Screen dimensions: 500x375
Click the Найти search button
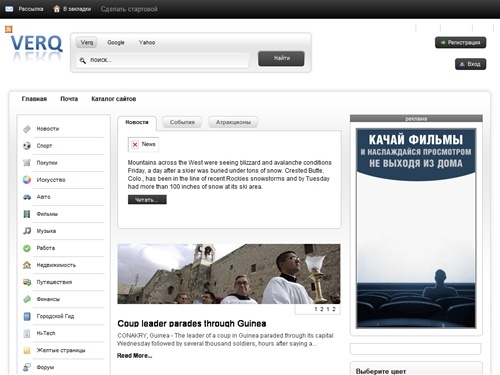tap(281, 58)
